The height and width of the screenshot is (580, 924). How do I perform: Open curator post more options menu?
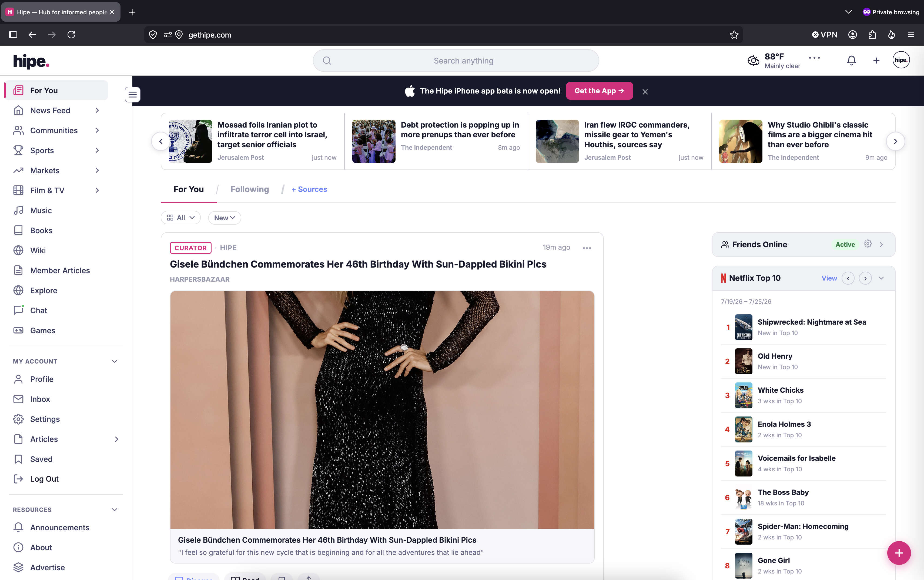587,248
